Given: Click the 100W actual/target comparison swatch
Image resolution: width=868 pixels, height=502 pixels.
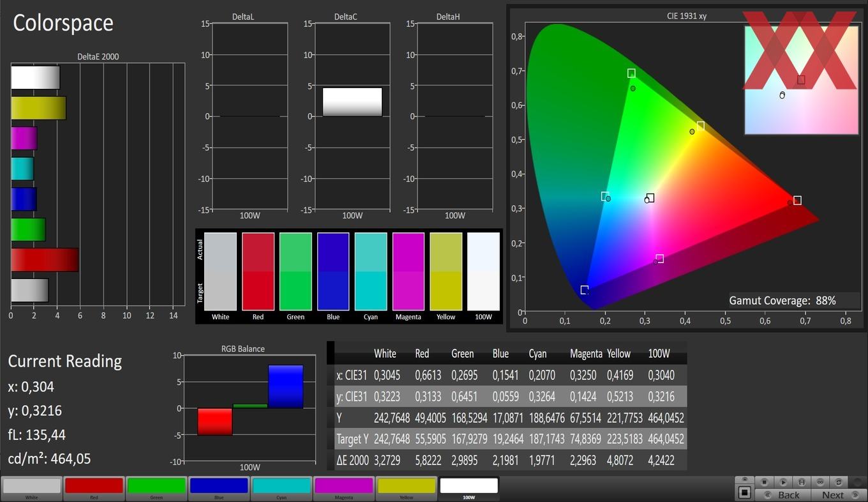Looking at the screenshot, I should (x=484, y=271).
